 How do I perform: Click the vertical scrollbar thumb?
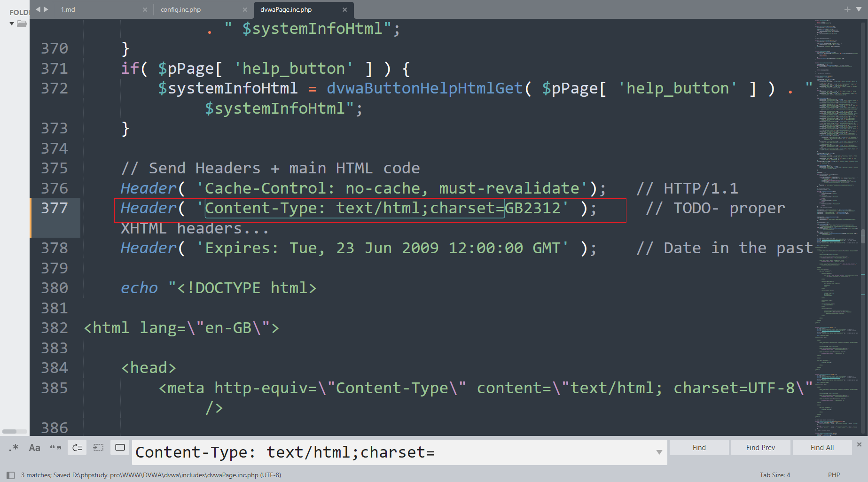coord(864,236)
